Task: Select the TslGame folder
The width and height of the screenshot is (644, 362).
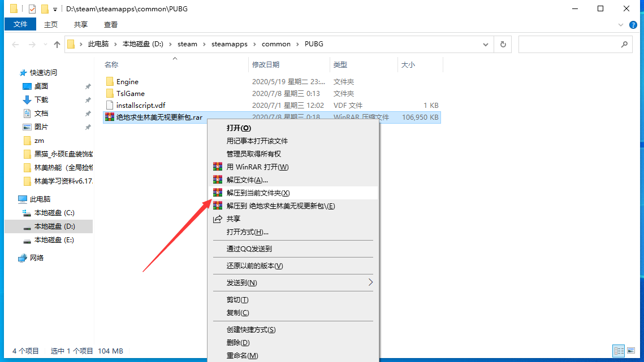Action: click(x=130, y=94)
